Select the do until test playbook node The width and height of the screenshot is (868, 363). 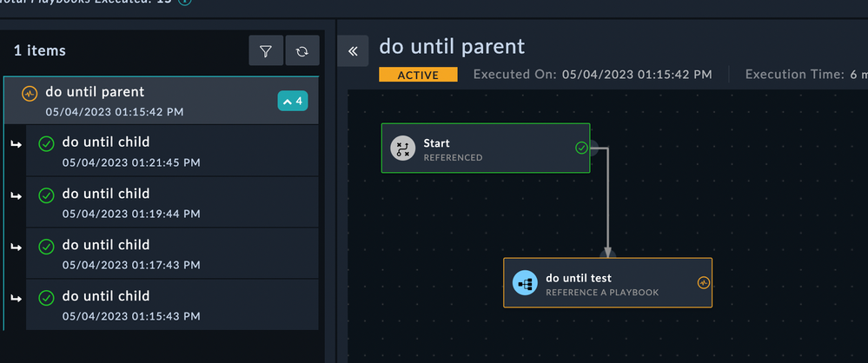tap(607, 283)
